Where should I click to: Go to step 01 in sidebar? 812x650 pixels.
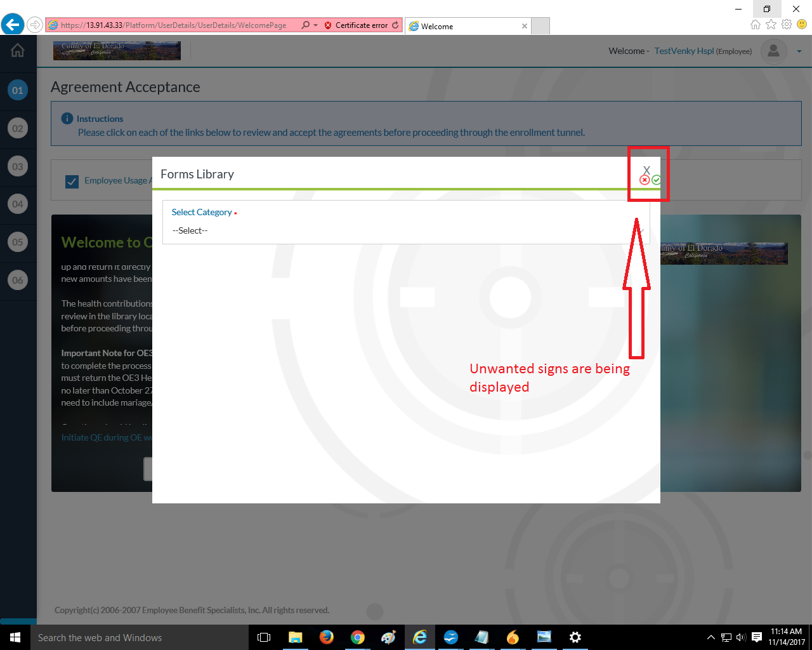coord(18,90)
